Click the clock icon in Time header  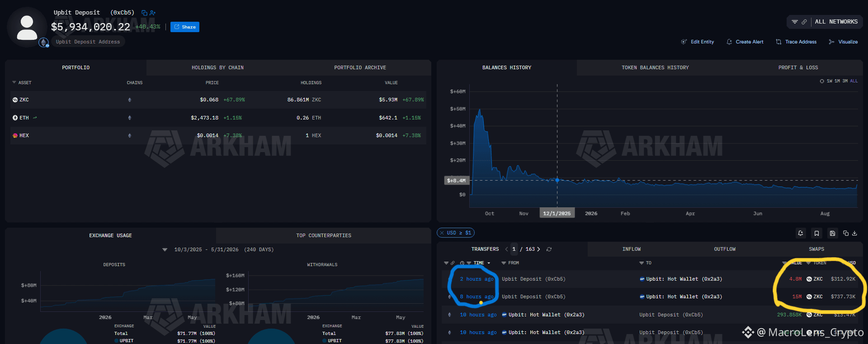tap(462, 263)
